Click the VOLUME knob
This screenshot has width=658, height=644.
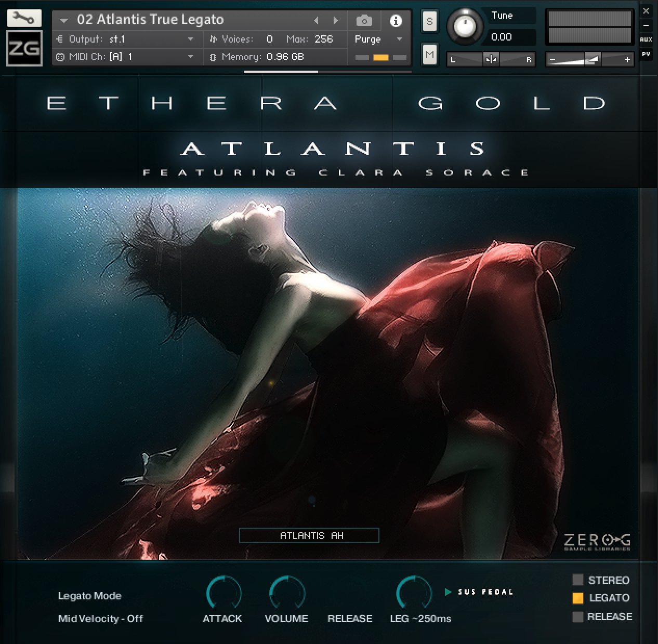pos(287,593)
